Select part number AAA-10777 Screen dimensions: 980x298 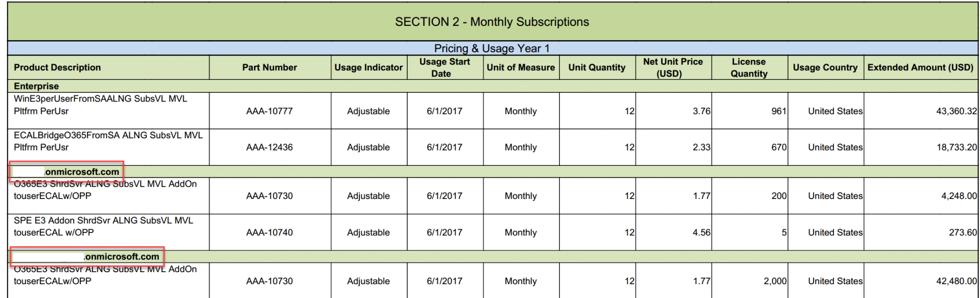point(269,111)
